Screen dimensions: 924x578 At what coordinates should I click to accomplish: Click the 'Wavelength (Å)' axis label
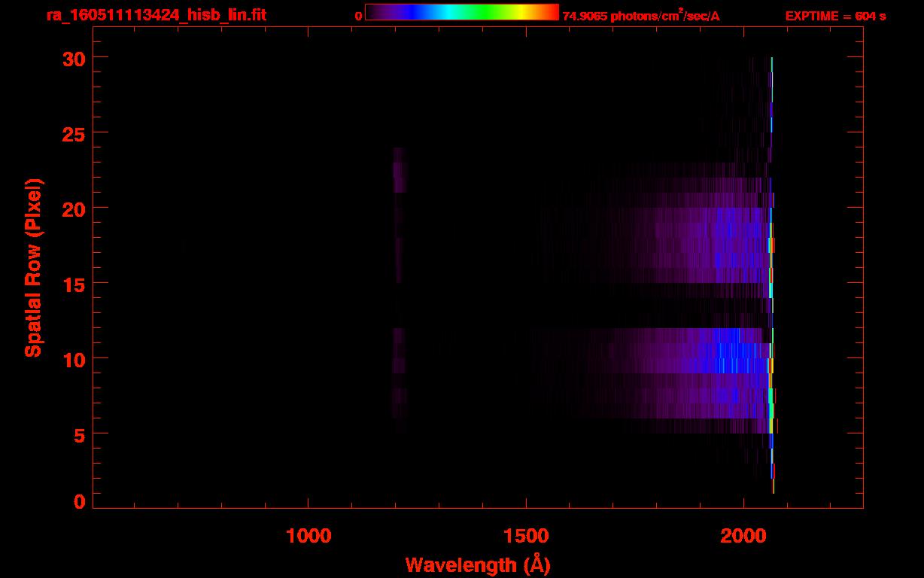pyautogui.click(x=478, y=564)
